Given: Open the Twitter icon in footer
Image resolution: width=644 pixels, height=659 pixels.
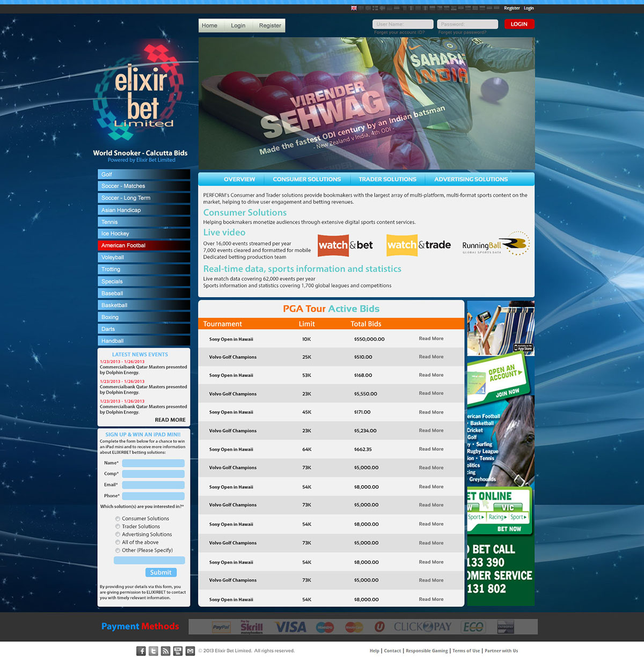Looking at the screenshot, I should point(153,651).
